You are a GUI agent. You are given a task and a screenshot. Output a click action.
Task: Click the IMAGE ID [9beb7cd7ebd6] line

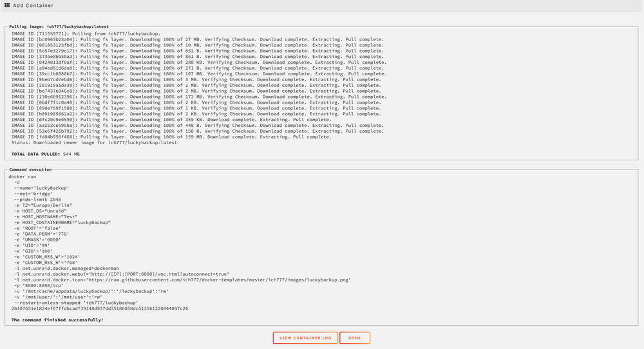196,80
